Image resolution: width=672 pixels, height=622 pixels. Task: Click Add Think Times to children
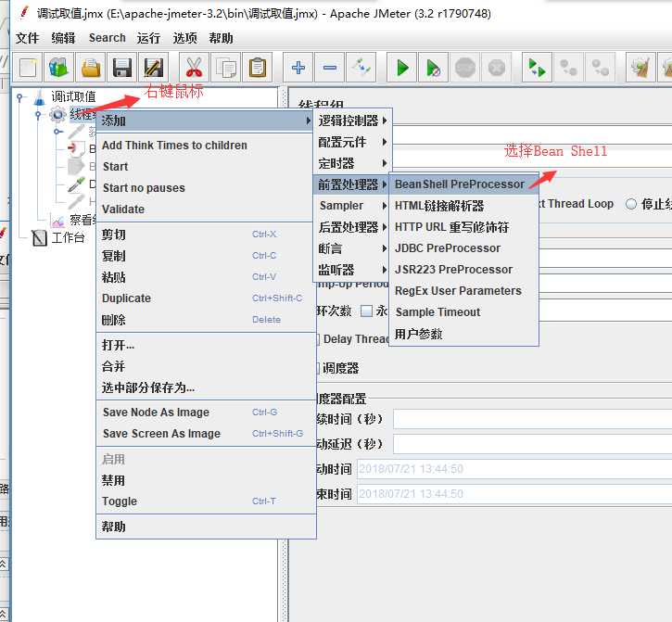click(206, 146)
